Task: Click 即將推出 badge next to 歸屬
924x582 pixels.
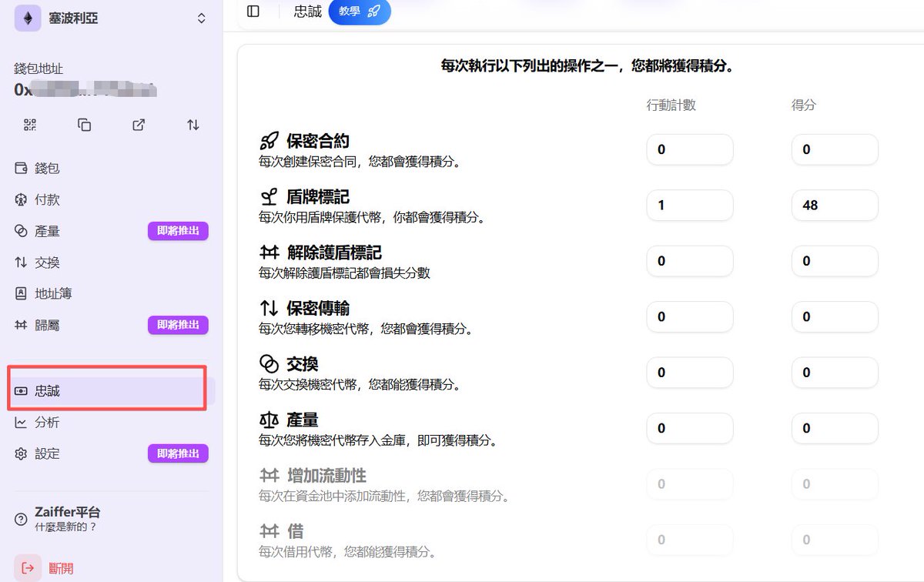Action: pos(178,325)
